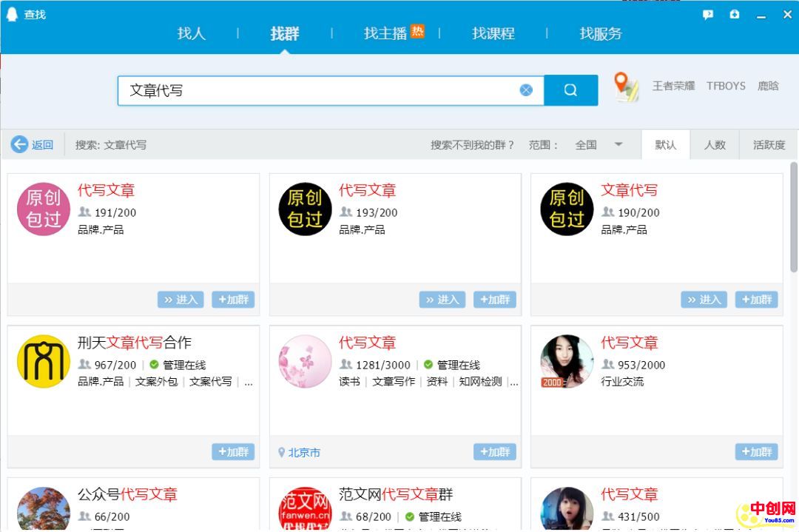Expand the 范围 全国 dropdown

pos(618,144)
